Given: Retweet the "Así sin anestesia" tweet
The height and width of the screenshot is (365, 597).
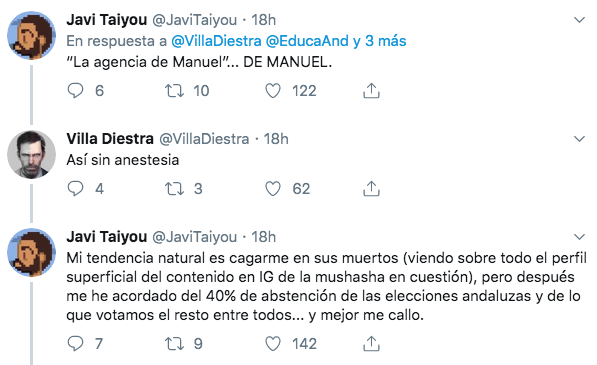Looking at the screenshot, I should coord(174,188).
